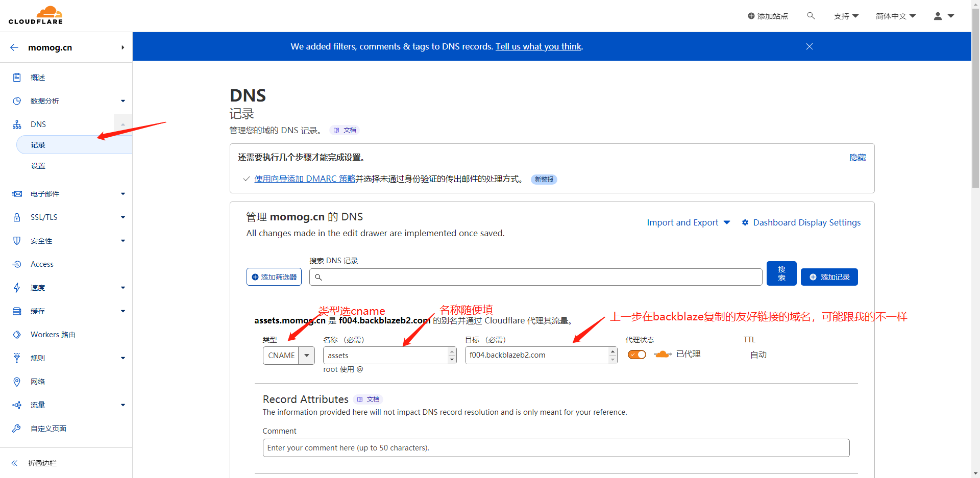Image resolution: width=980 pixels, height=478 pixels.
Task: Click the 添加筛选器 button
Action: click(x=274, y=277)
